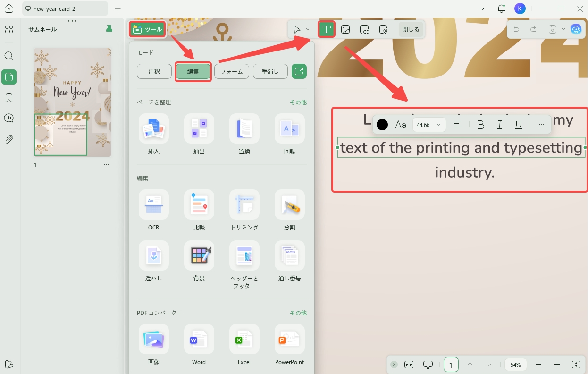Open the thumbnails grid sidebar icon
The width and height of the screenshot is (588, 374).
pos(9,29)
